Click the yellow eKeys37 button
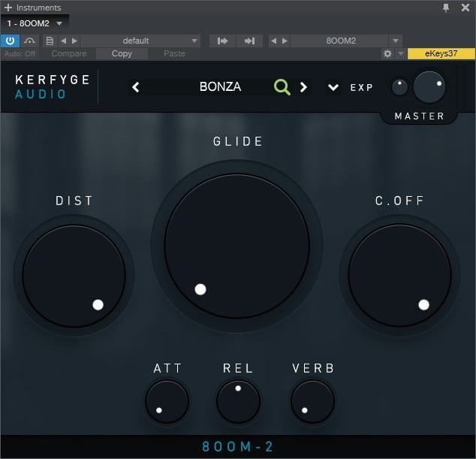The height and width of the screenshot is (459, 476). [x=441, y=54]
